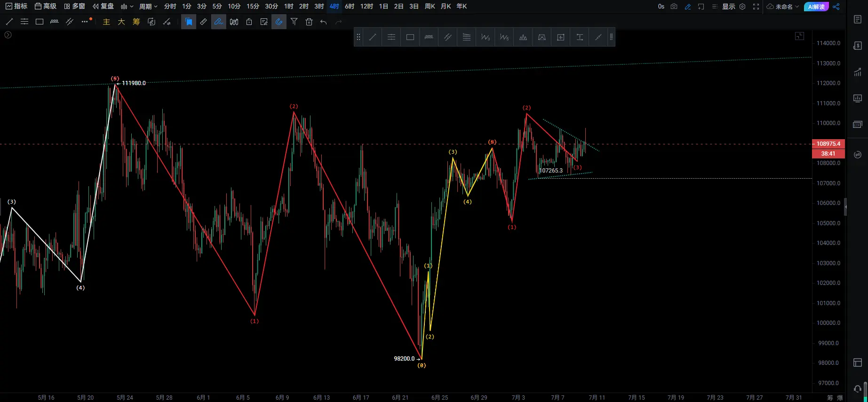
Task: Select the price range measure tool in top toolbar
Action: click(55, 22)
